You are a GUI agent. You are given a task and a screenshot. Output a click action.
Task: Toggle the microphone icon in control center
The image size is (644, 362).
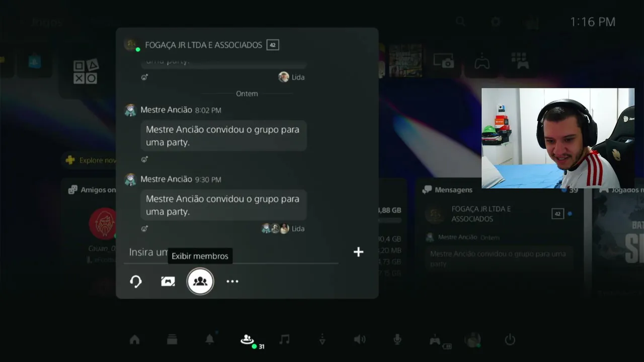(397, 340)
